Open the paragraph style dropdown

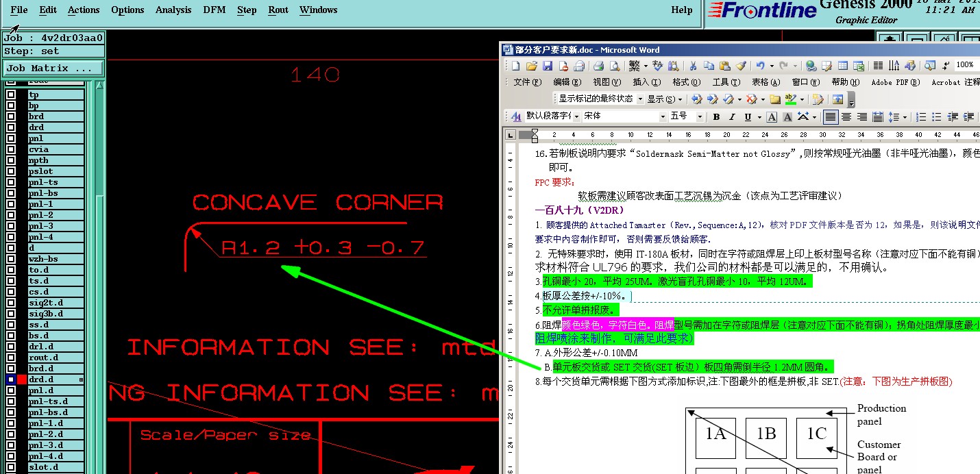coord(577,116)
